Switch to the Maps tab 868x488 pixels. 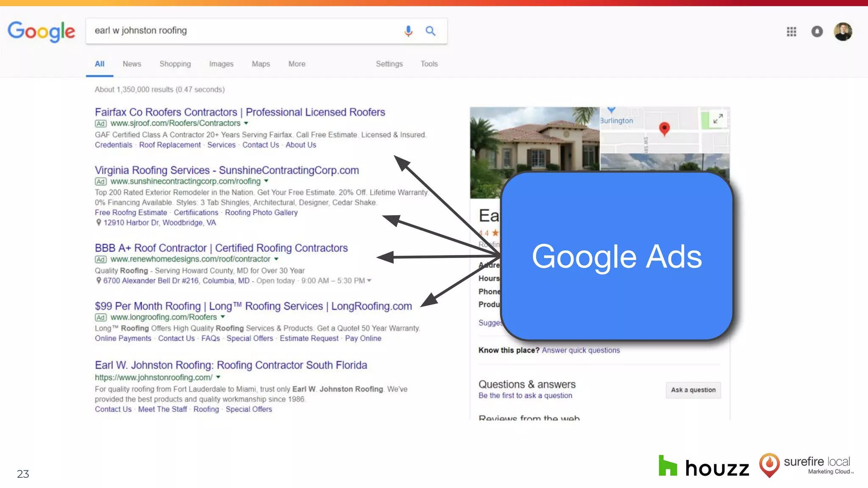coord(261,64)
